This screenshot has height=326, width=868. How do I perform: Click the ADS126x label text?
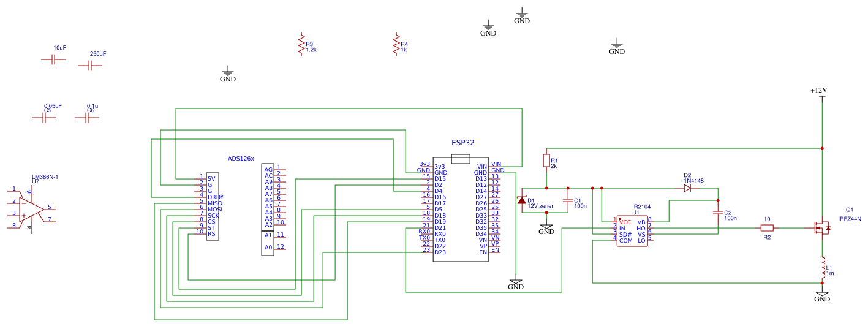241,159
